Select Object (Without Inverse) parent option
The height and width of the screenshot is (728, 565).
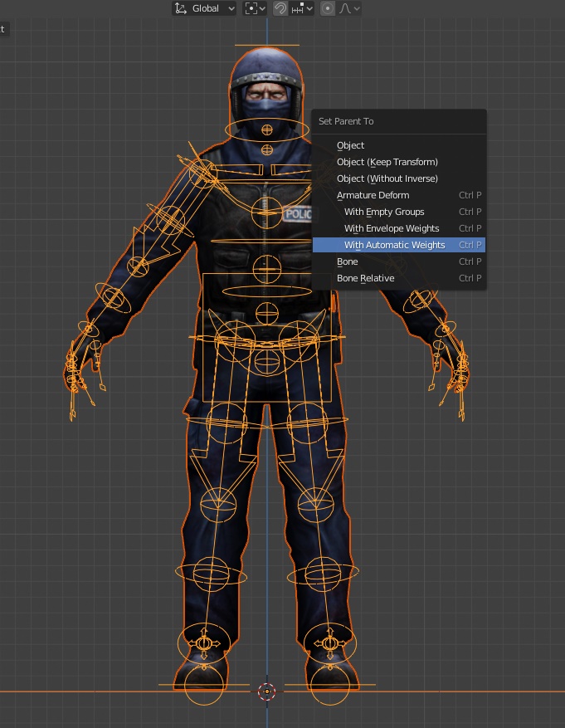pyautogui.click(x=399, y=178)
